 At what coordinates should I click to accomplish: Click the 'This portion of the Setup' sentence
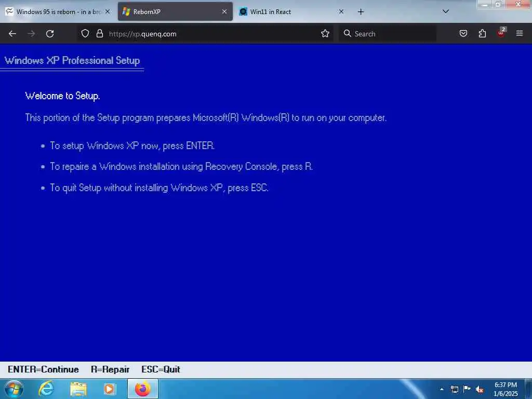point(206,118)
